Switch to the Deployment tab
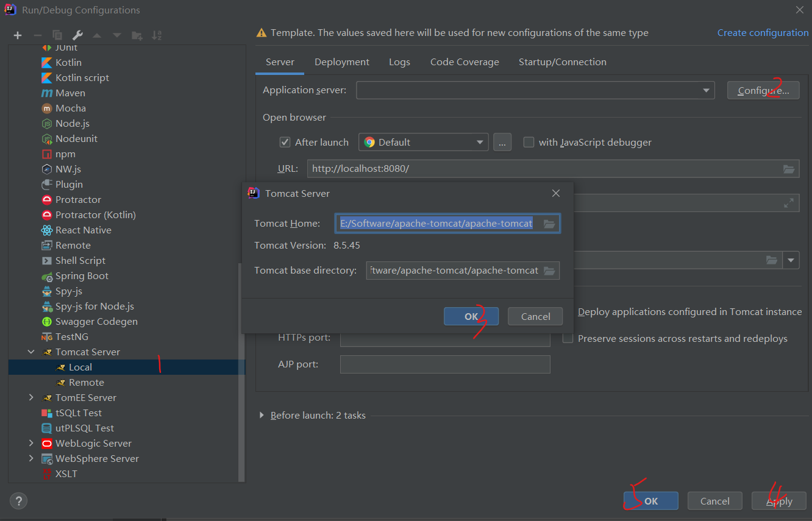812x521 pixels. coord(342,62)
